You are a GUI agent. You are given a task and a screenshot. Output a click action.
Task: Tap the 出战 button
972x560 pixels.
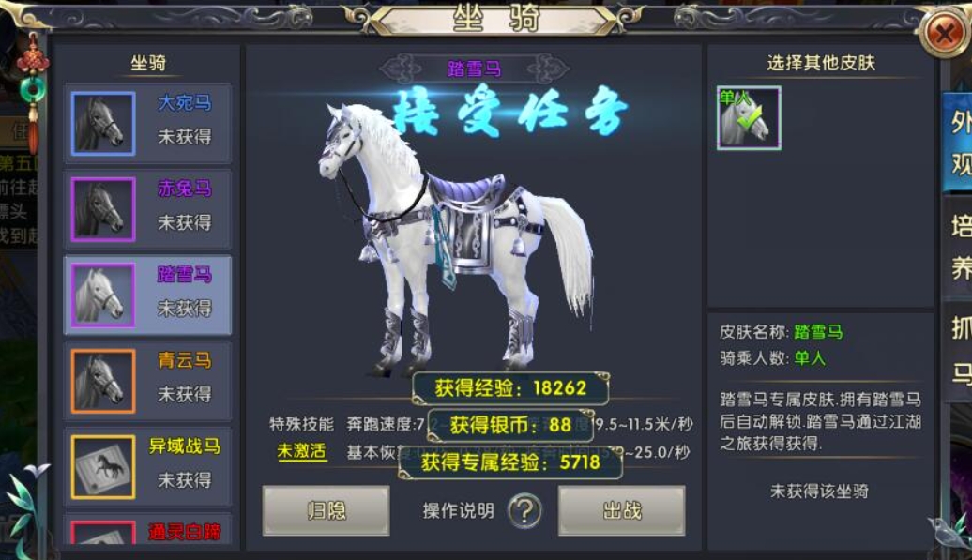622,510
